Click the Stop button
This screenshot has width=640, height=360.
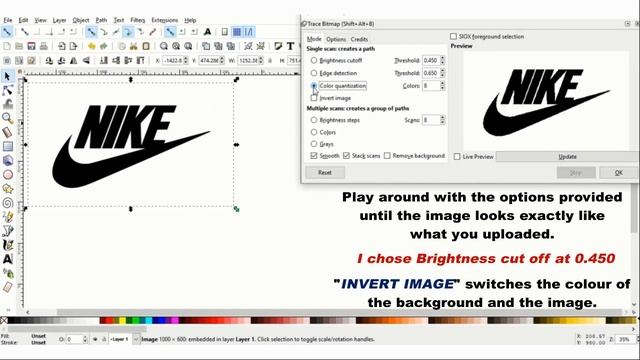tap(576, 172)
